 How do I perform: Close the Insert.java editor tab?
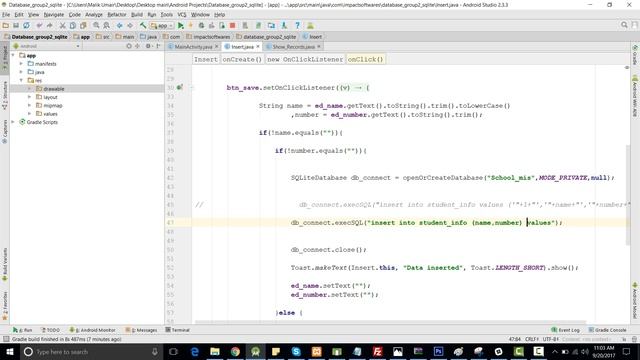[258, 47]
